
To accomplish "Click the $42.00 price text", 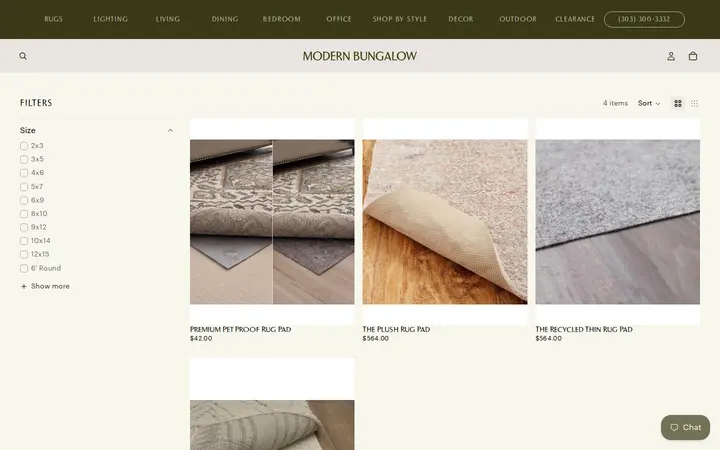I will [201, 338].
